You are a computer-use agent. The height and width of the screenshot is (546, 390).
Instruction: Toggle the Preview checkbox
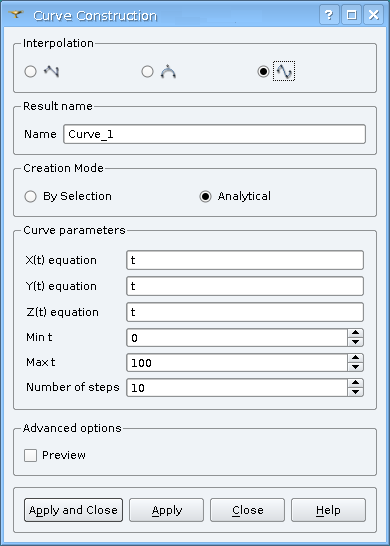pyautogui.click(x=30, y=455)
